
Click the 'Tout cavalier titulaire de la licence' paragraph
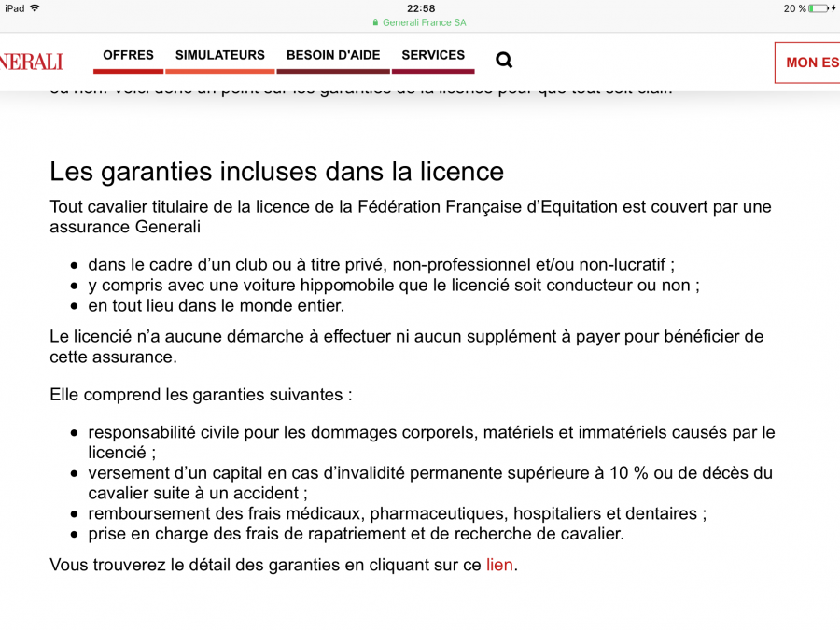(411, 217)
